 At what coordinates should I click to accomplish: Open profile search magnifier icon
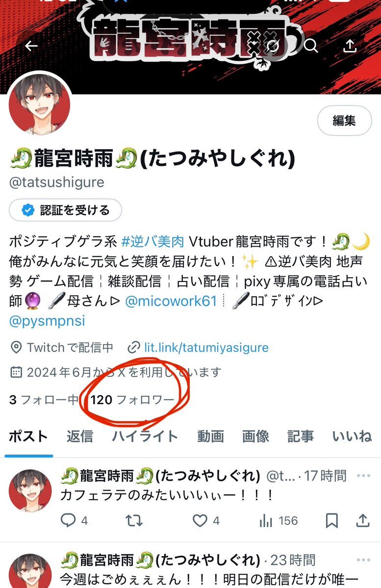coord(311,46)
